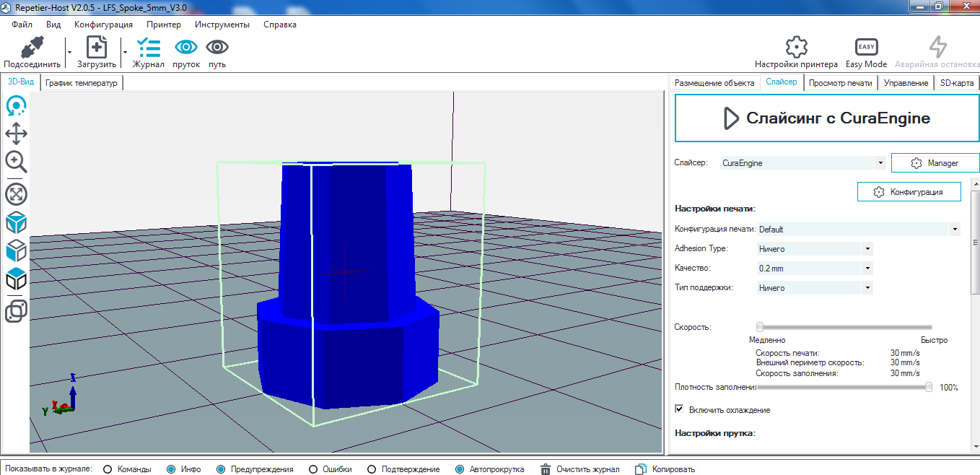Click the Load file (Загрузить) icon
Image resolution: width=980 pixels, height=475 pixels.
click(97, 48)
